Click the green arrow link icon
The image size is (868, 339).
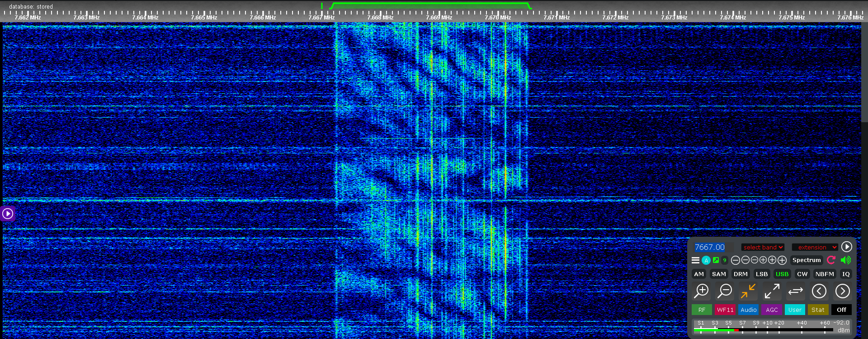(716, 260)
